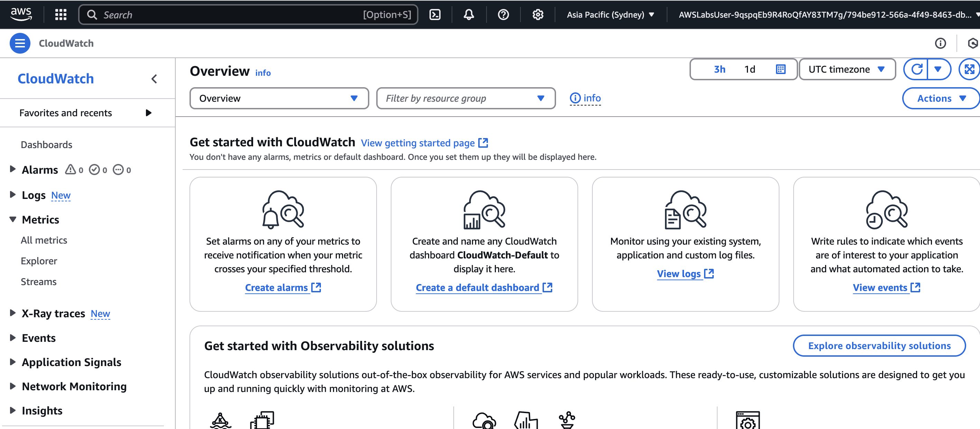
Task: Open Explorer under Metrics
Action: 39,261
